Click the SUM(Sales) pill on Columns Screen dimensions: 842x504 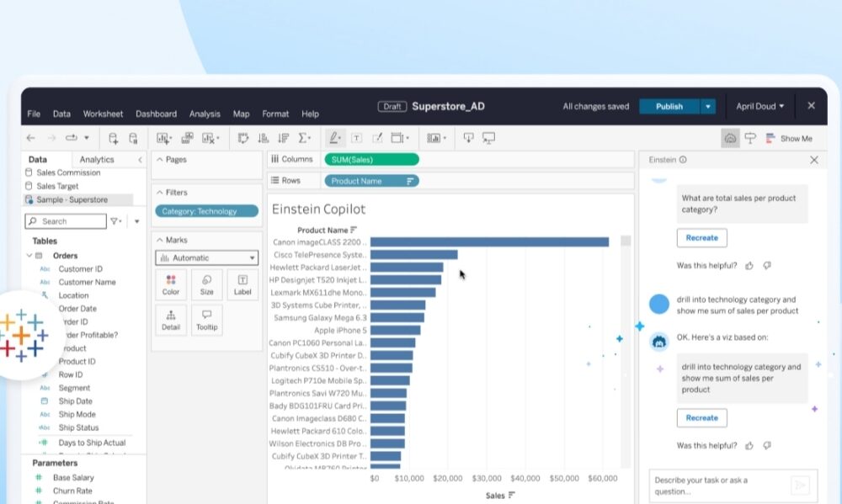click(371, 159)
